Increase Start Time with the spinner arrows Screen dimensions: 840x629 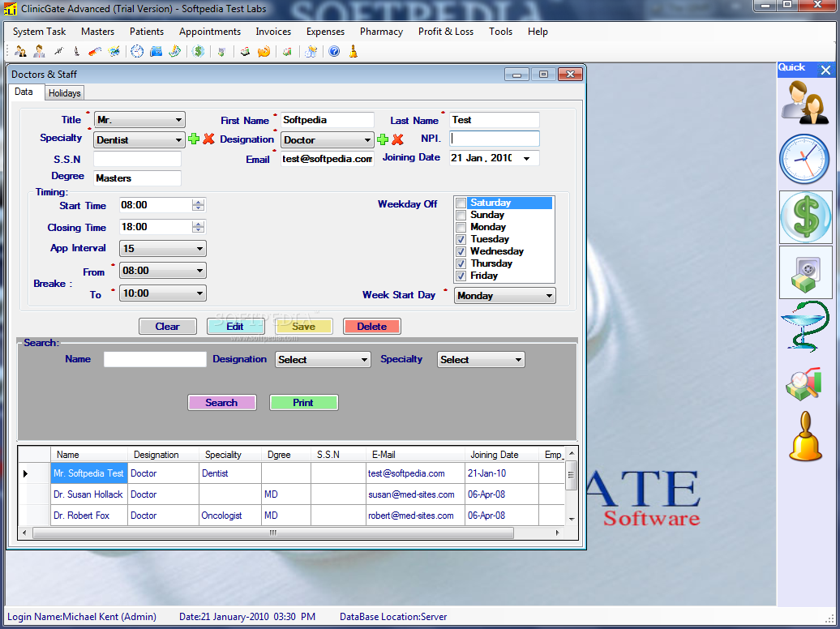pos(198,202)
